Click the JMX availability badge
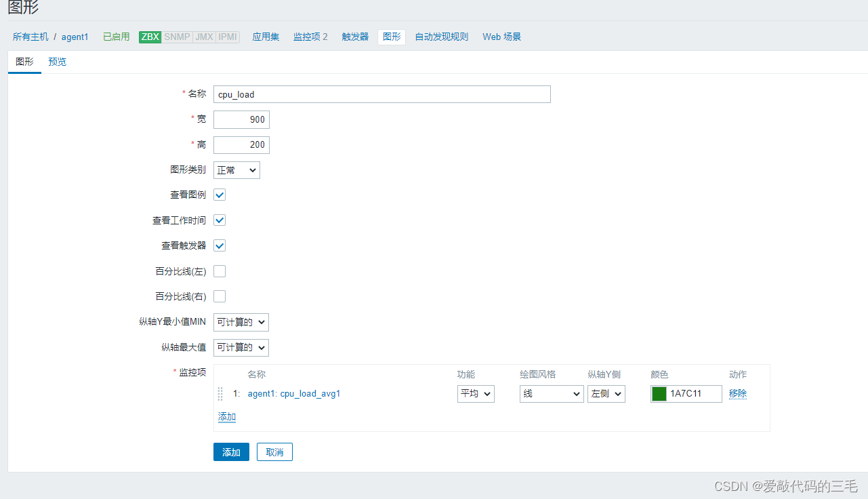Viewport: 868px width, 499px height. point(204,37)
